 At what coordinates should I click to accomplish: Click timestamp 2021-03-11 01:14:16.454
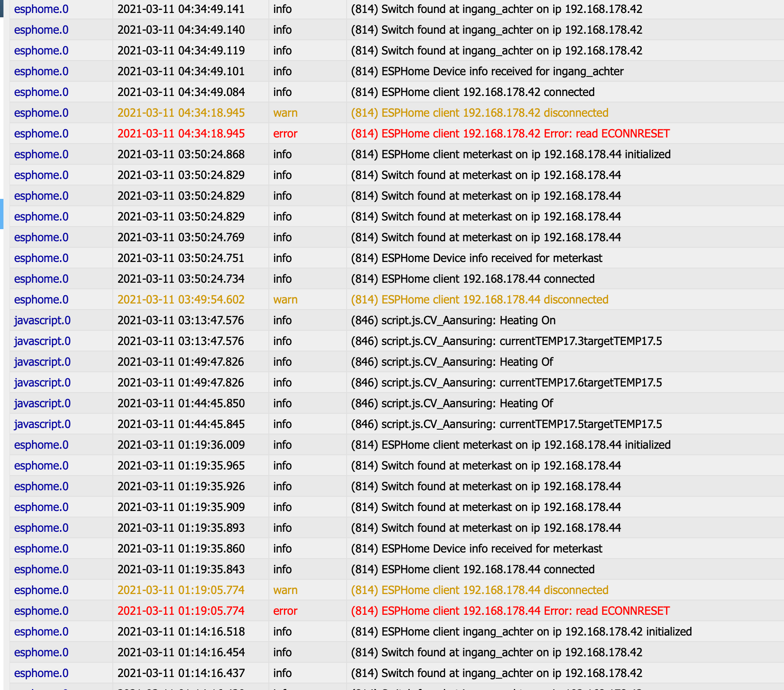point(181,652)
